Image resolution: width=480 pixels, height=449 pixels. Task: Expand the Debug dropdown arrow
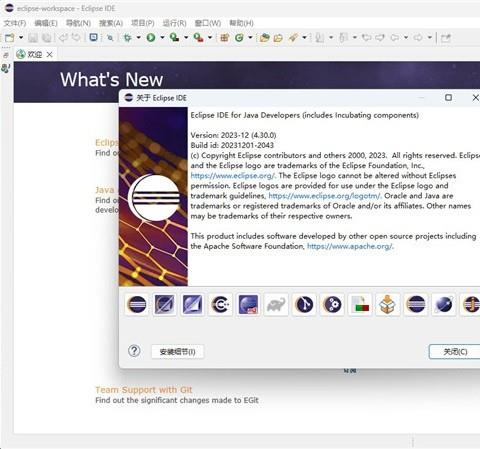(138, 37)
